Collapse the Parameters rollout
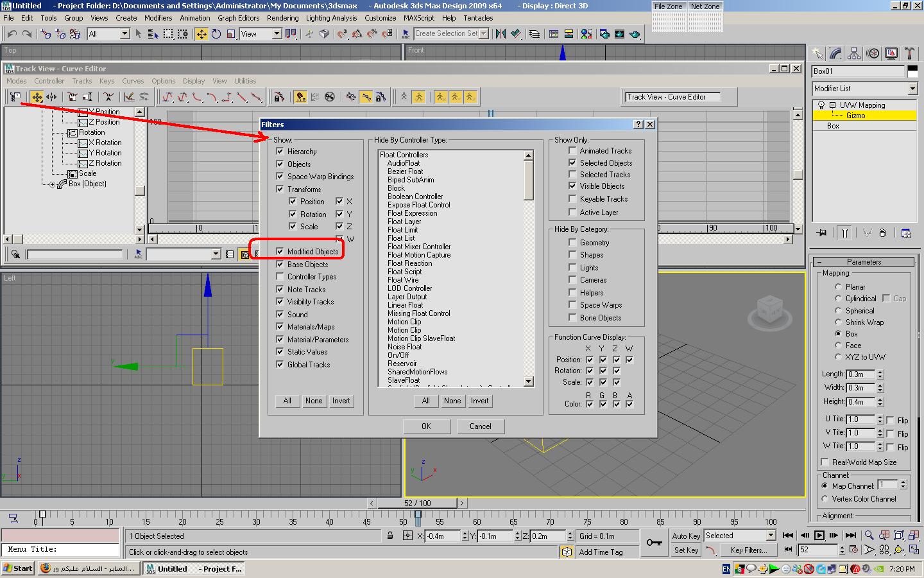 pyautogui.click(x=864, y=262)
